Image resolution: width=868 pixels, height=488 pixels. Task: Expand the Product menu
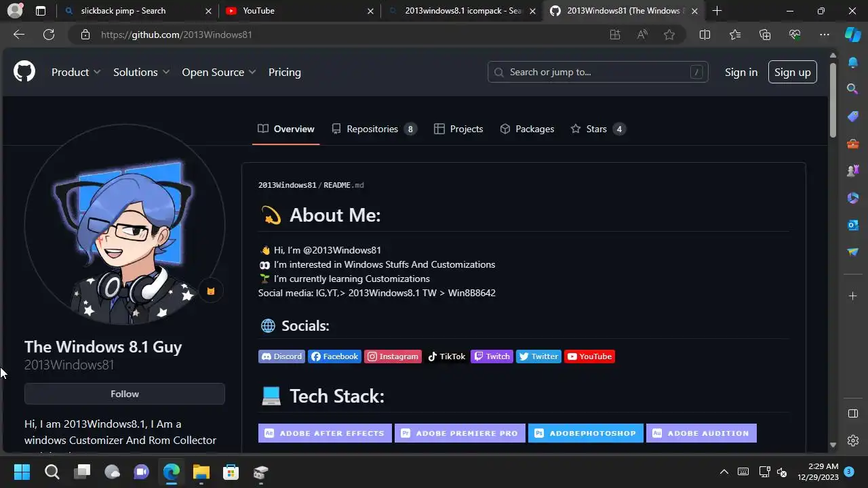(x=76, y=72)
